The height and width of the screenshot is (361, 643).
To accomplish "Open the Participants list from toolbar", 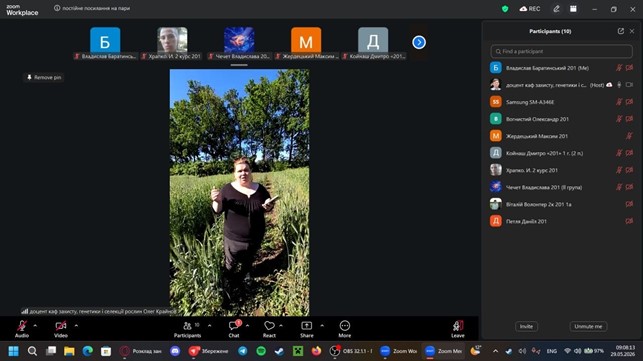I will tap(187, 329).
